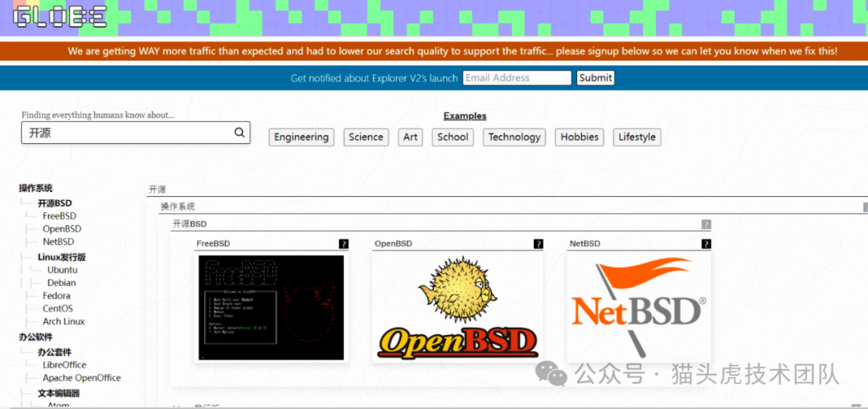Screen dimensions: 868x409
Task: Select OpenBSD in the sidebar tree
Action: pos(62,228)
